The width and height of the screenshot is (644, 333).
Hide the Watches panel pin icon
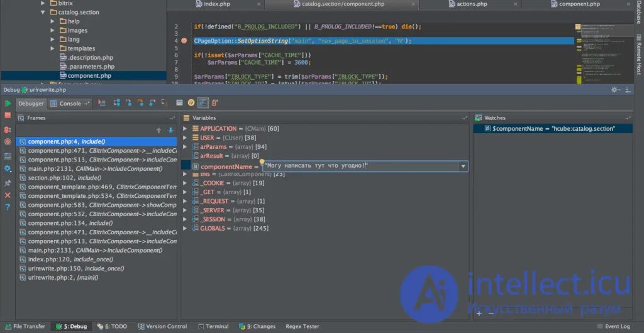click(629, 118)
